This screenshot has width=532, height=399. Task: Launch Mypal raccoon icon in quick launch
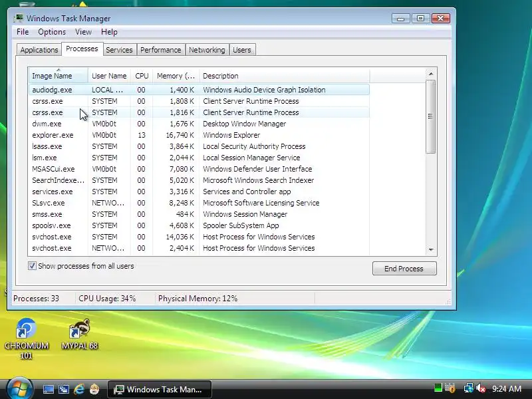94,389
